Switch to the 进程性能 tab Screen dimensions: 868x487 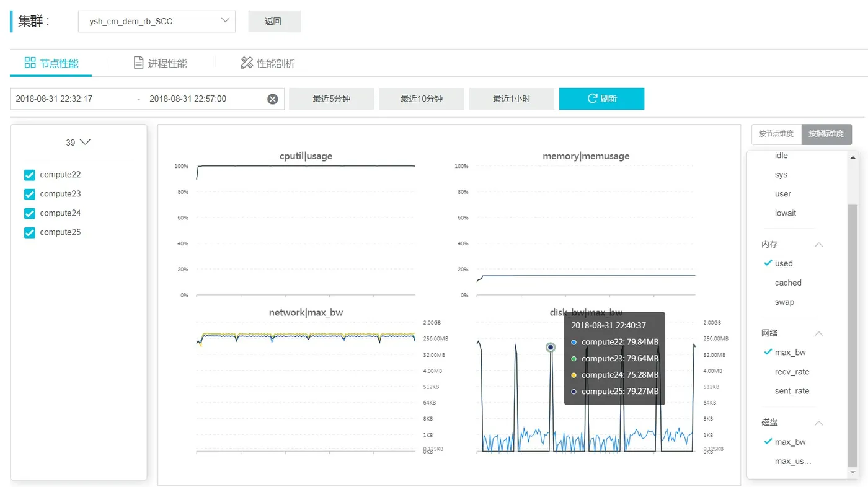point(160,63)
